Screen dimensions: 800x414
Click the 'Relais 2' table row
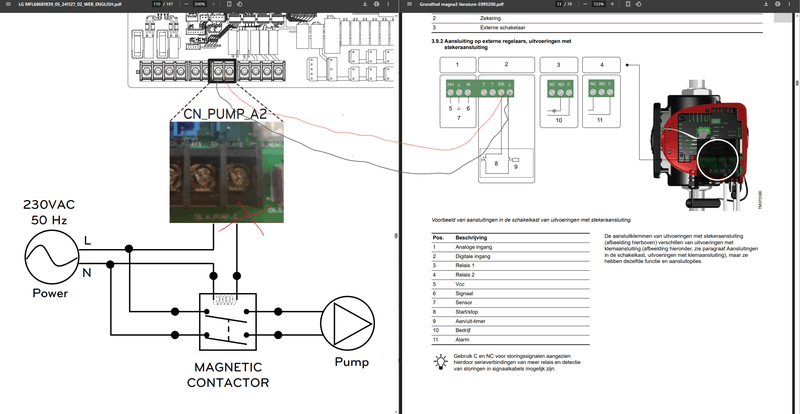pyautogui.click(x=510, y=275)
